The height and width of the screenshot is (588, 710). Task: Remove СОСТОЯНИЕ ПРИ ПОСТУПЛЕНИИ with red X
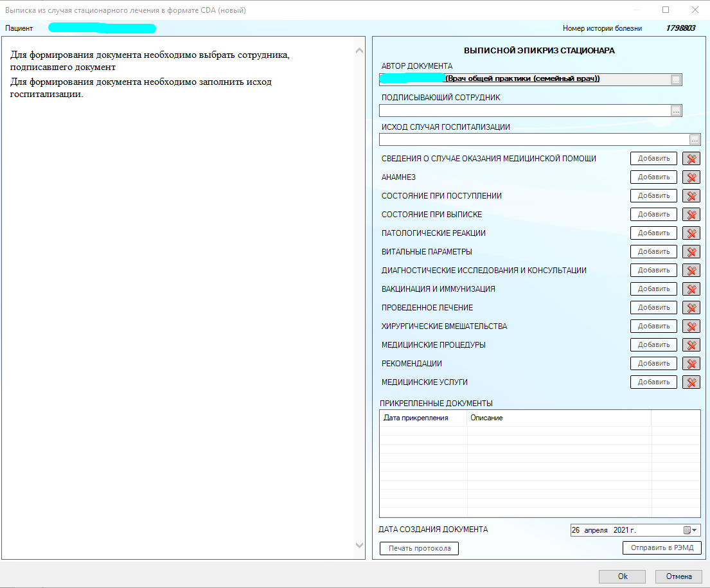point(691,196)
